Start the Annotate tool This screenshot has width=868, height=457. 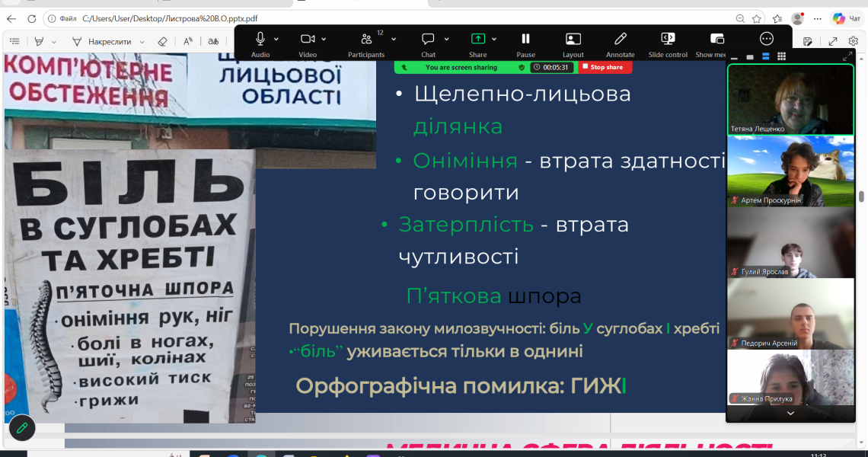click(620, 39)
